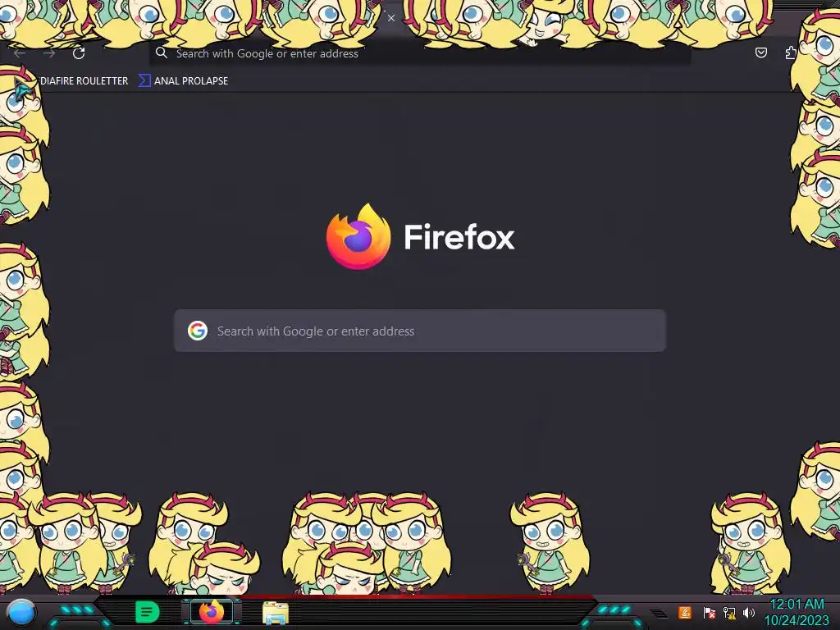Open the Java tray icon
The width and height of the screenshot is (840, 630).
(x=684, y=612)
